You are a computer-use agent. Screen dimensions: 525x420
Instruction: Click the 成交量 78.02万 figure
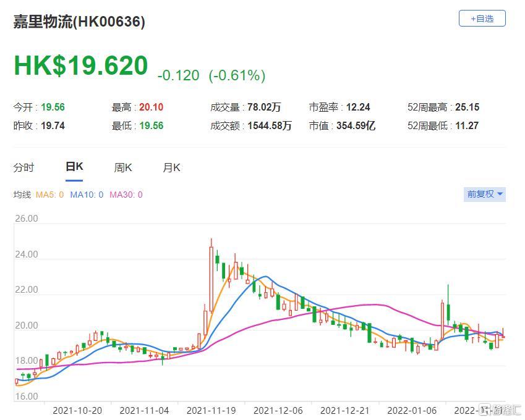click(263, 107)
